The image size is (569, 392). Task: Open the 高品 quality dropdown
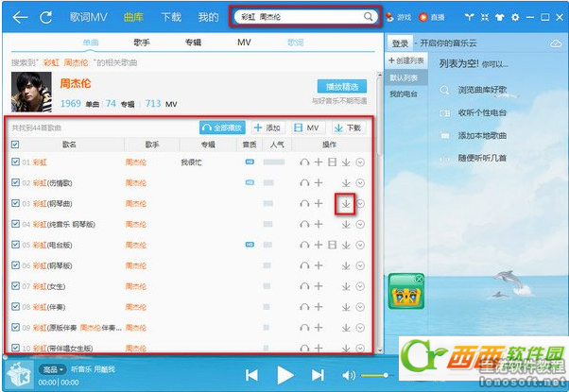(x=53, y=369)
